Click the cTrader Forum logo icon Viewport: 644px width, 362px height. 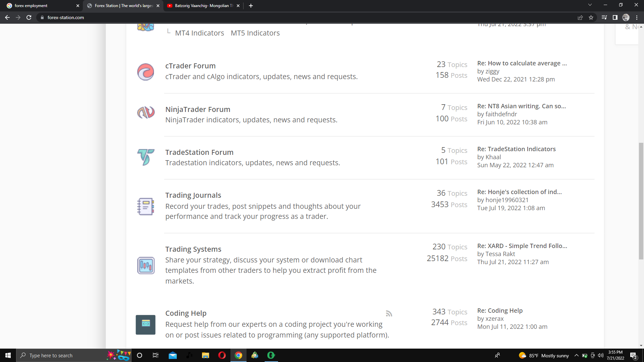[x=146, y=72]
